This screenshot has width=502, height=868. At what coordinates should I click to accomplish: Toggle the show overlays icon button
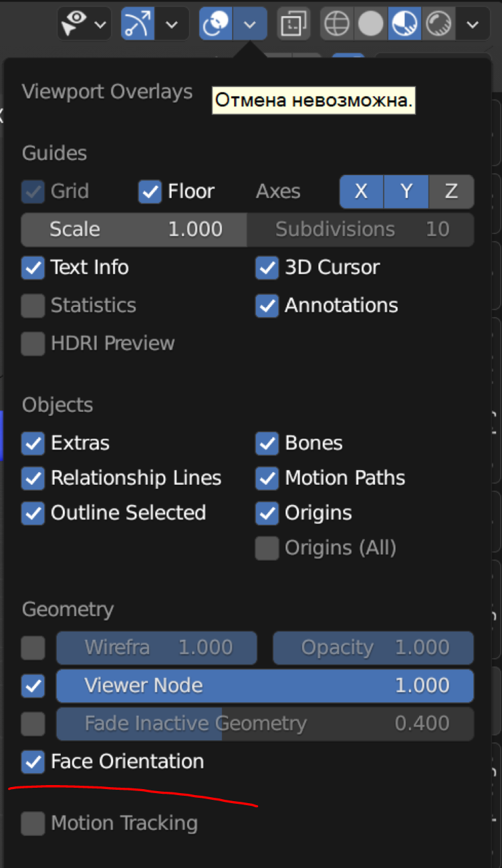pos(216,24)
